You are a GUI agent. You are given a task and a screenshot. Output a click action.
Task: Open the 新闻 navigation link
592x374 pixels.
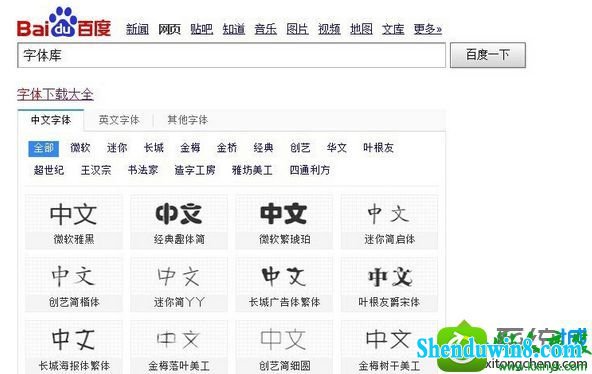point(137,29)
